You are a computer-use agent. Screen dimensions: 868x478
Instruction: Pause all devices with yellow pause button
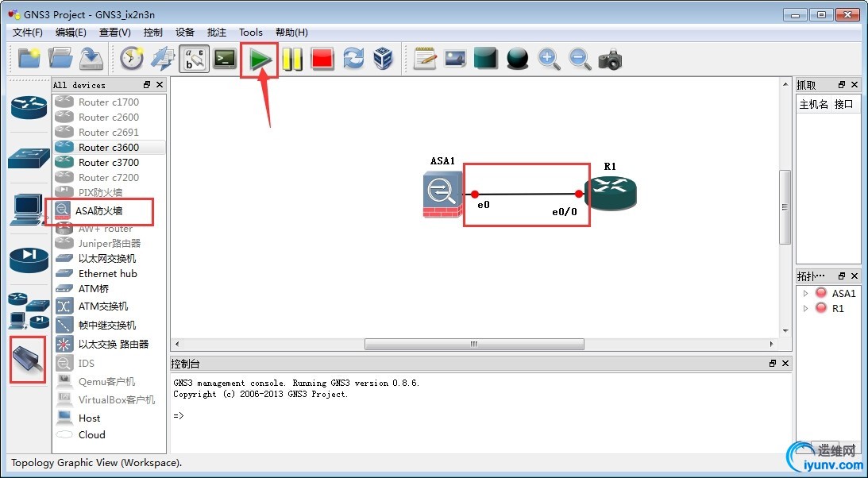291,60
